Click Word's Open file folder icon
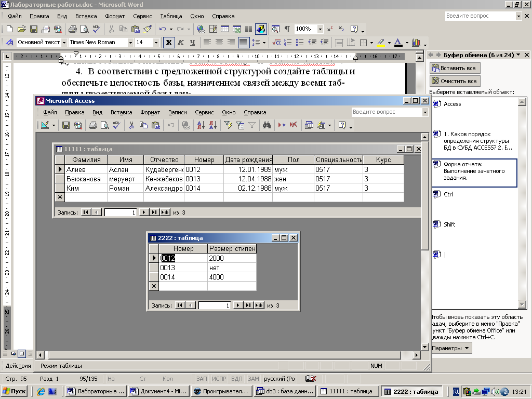This screenshot has width=532, height=399. coord(21,29)
